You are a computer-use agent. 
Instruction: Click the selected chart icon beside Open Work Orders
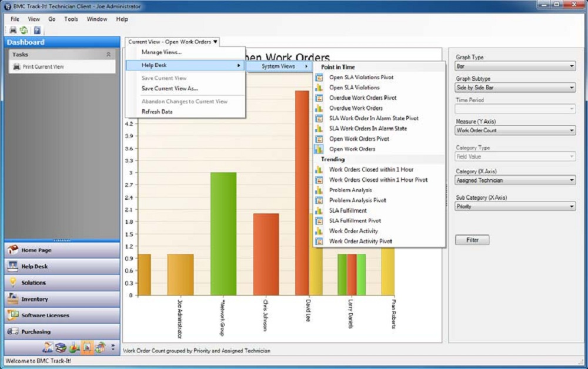[x=319, y=149]
